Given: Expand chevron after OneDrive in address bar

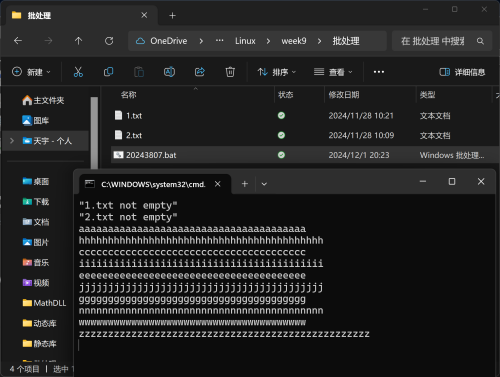Looking at the screenshot, I should coord(201,41).
